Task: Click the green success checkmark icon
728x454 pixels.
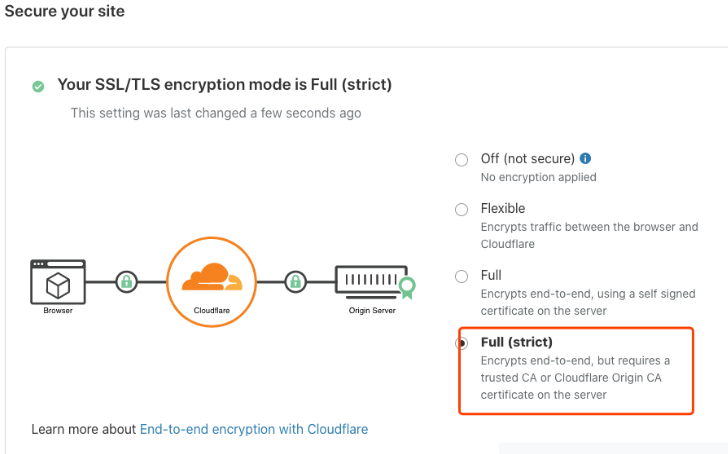Action: tap(38, 86)
